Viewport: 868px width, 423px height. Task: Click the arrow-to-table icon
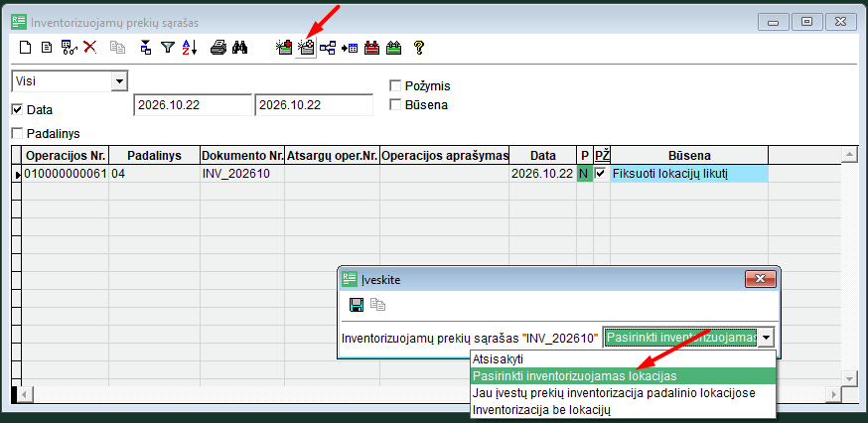click(x=350, y=48)
